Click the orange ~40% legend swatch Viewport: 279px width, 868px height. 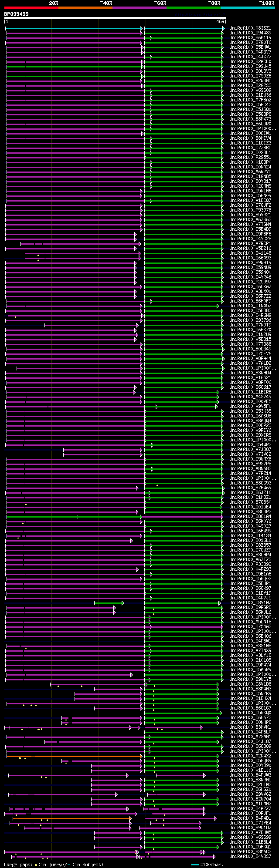[x=85, y=8]
